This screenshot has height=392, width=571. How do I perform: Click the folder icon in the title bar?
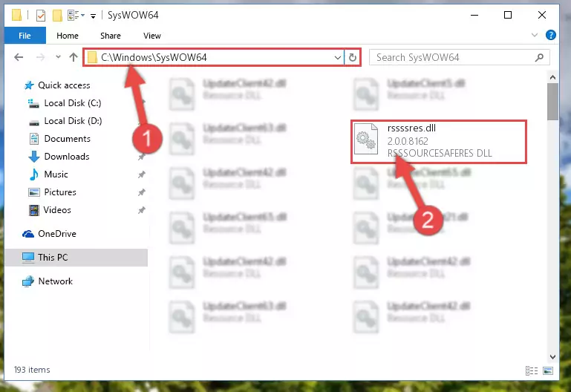[x=16, y=15]
